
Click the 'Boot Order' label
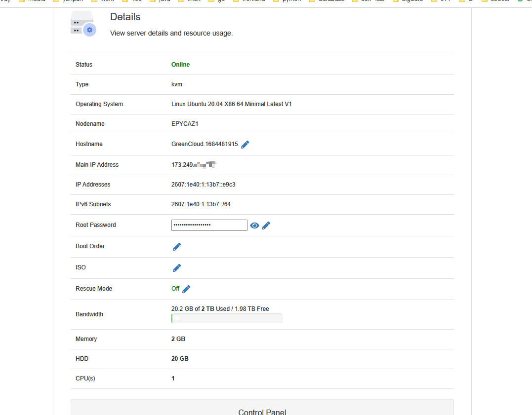pos(90,246)
